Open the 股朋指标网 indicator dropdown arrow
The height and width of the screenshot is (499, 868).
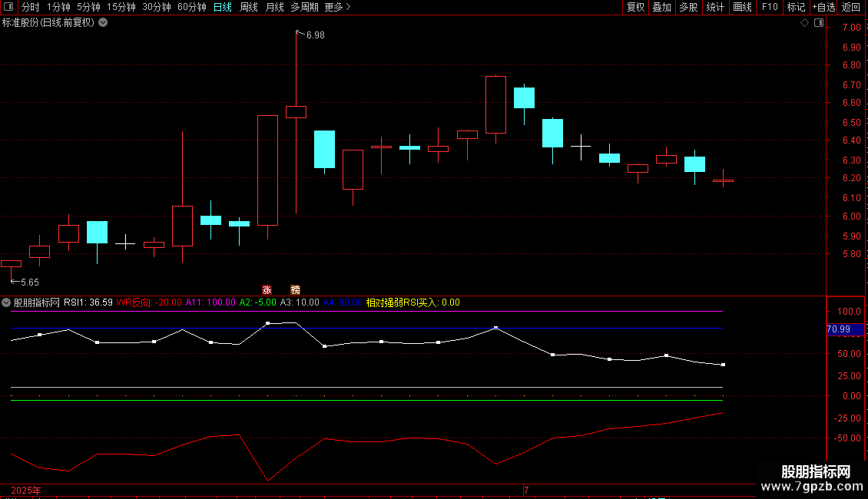[6, 302]
